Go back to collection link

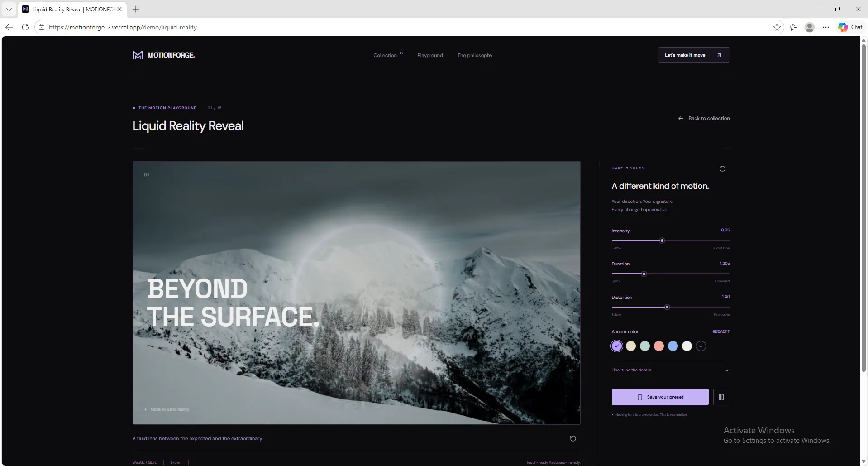point(704,118)
